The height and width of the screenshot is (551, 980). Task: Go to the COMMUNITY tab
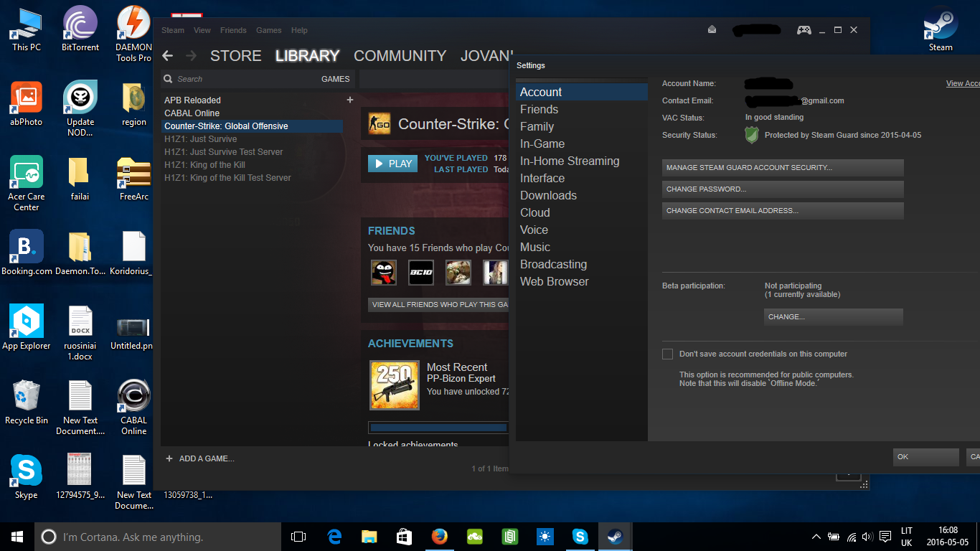[x=400, y=56]
